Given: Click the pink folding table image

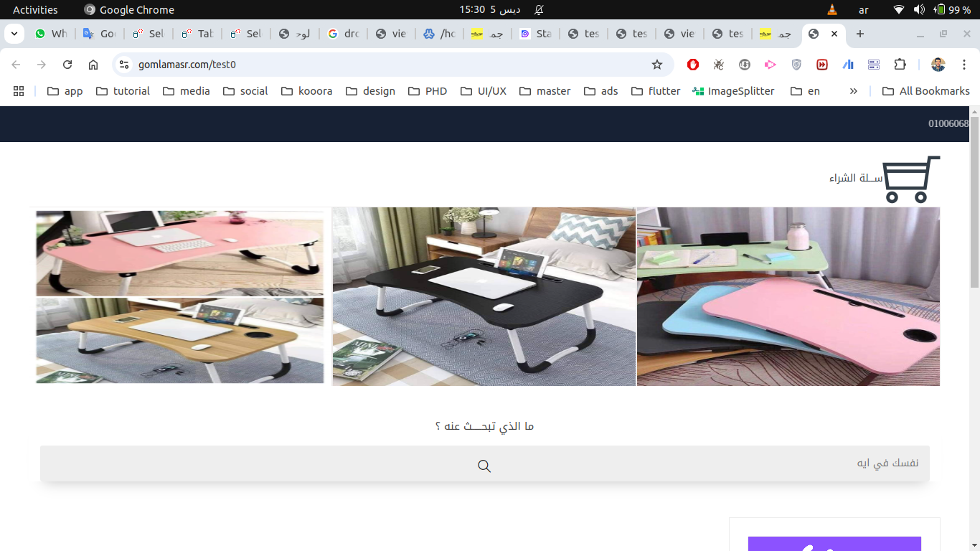Looking at the screenshot, I should click(x=179, y=252).
